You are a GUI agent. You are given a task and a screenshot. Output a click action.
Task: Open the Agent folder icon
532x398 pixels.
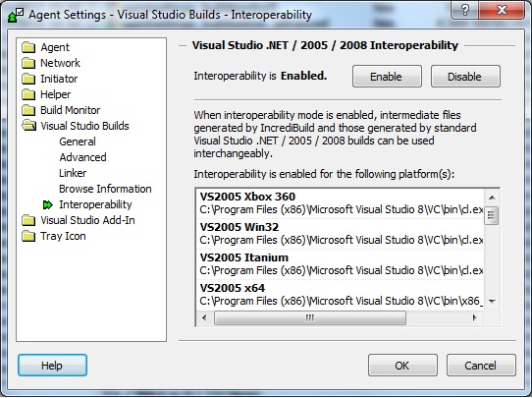(28, 47)
